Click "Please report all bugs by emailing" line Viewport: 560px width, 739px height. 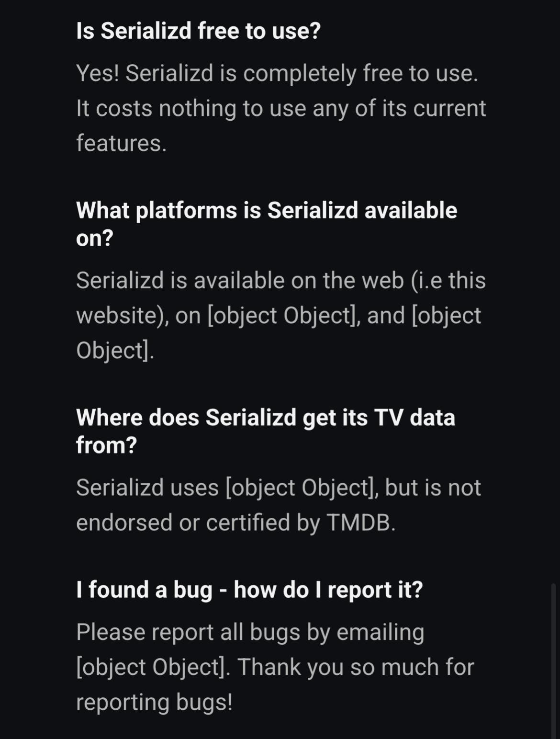pos(250,632)
